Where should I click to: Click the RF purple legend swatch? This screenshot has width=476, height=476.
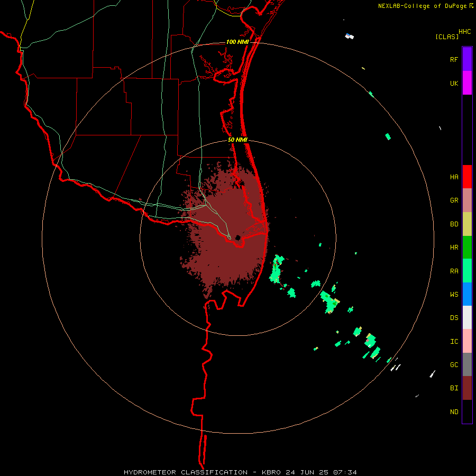click(x=467, y=59)
